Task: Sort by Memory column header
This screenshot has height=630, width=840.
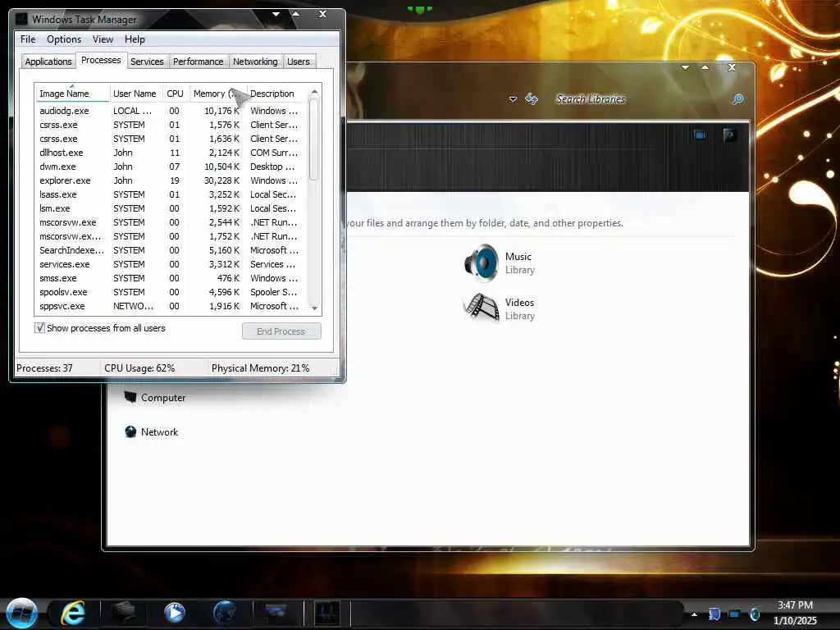Action: click(217, 94)
